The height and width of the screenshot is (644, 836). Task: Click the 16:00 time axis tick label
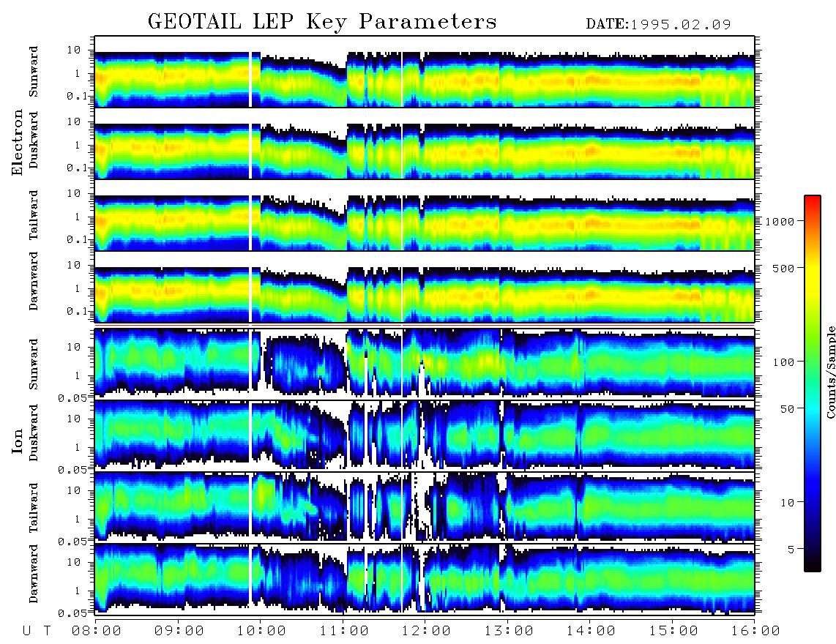(x=755, y=631)
